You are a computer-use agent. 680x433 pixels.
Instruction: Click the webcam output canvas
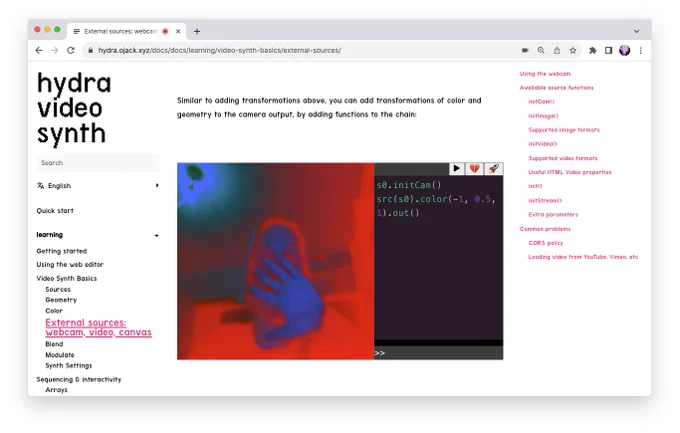coord(275,261)
